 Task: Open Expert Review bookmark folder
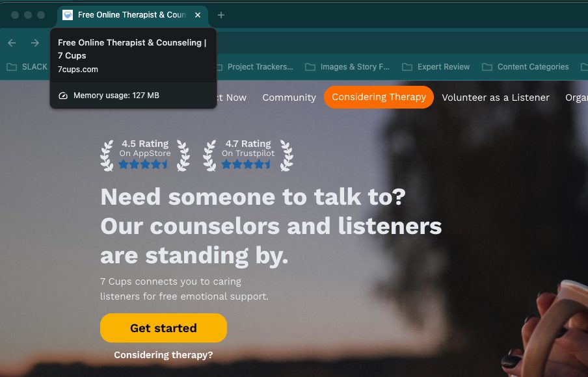pyautogui.click(x=436, y=67)
